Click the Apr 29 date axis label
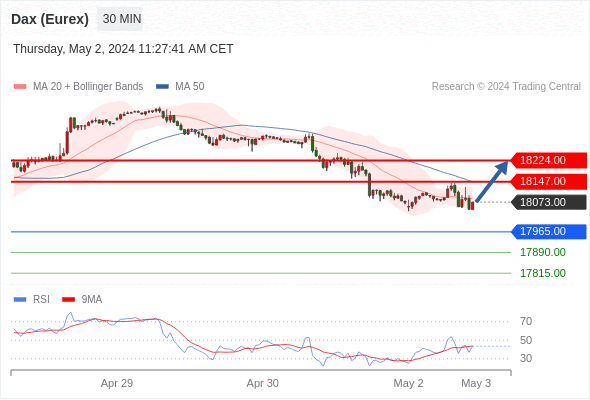590x400 pixels. 117,383
